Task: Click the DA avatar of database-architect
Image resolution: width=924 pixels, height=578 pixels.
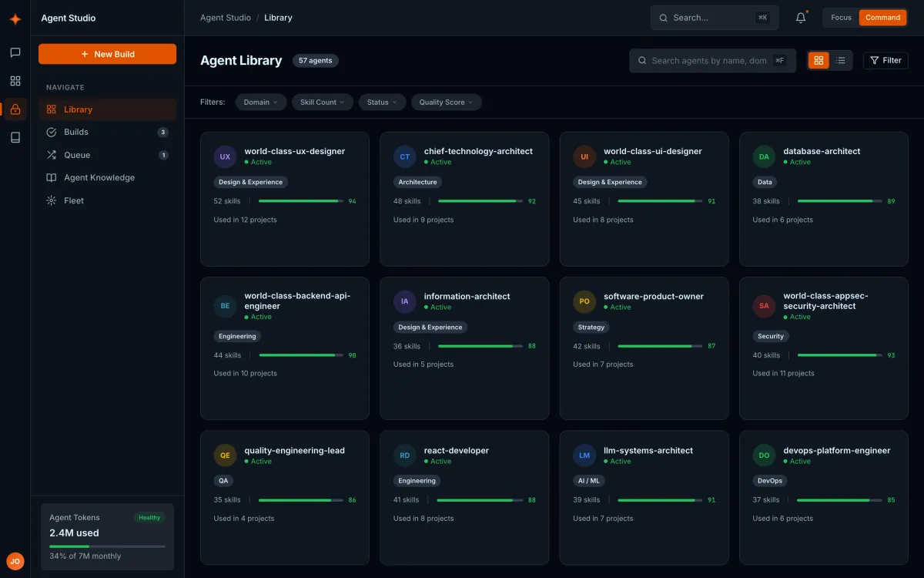Action: click(x=764, y=156)
